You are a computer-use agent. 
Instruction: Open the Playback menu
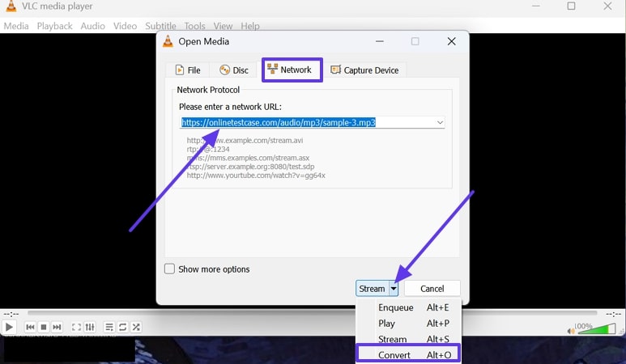click(55, 26)
